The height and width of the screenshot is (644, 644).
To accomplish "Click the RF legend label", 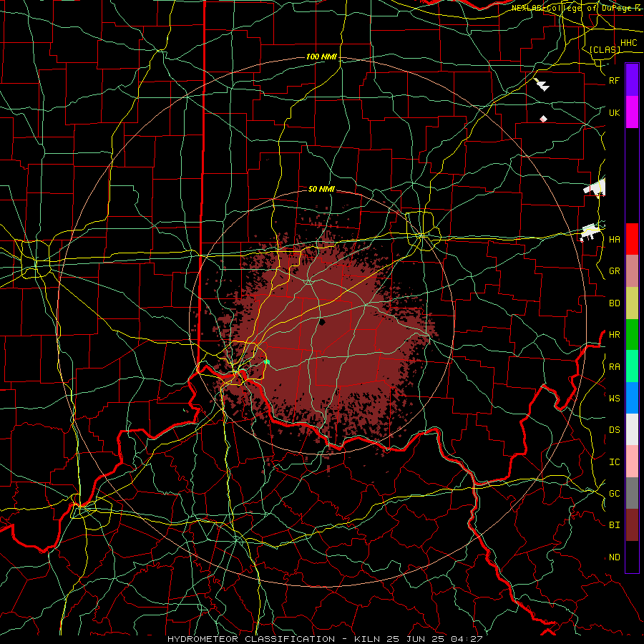I will tap(614, 80).
